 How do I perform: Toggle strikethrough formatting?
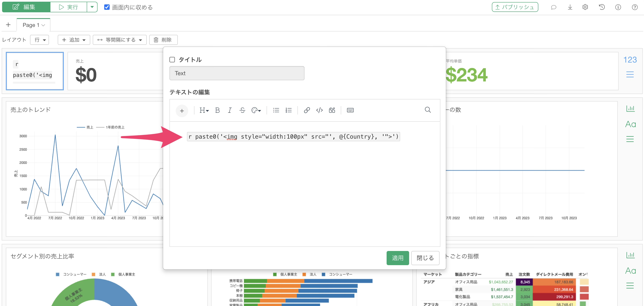pyautogui.click(x=242, y=110)
